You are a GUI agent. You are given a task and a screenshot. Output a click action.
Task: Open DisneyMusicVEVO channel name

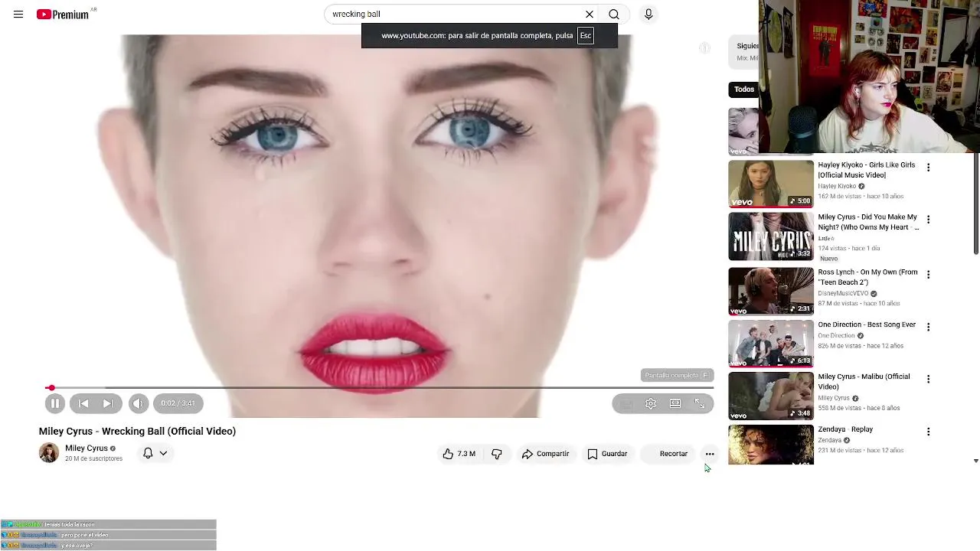(x=843, y=294)
